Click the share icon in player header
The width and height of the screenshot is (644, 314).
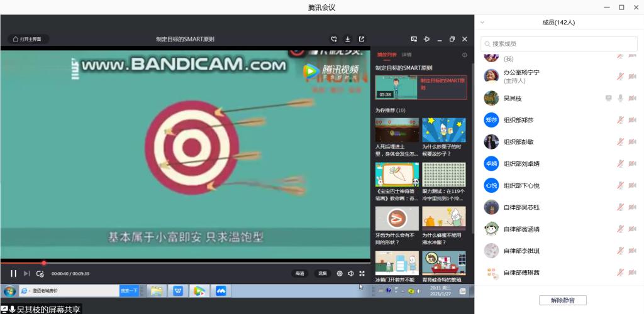point(362,39)
